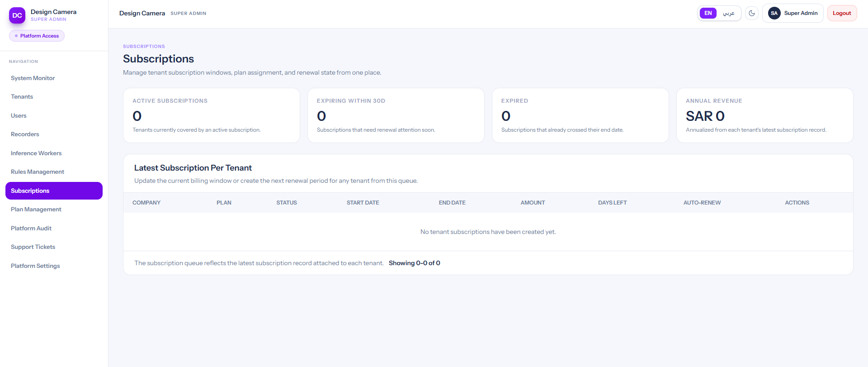Click the DAYS LEFT column header
Screen dimensions: 868x367
[x=613, y=203]
